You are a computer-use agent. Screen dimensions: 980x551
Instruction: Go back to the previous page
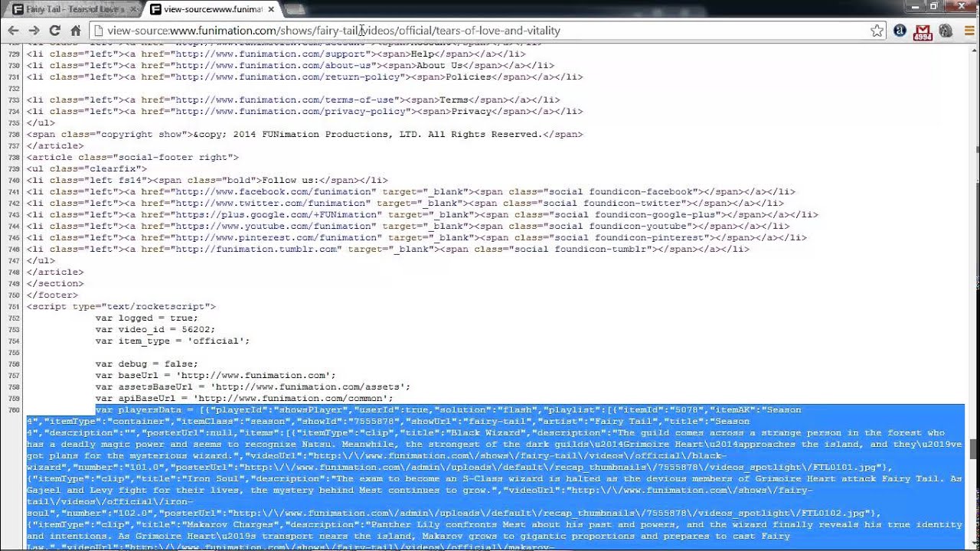(x=13, y=31)
